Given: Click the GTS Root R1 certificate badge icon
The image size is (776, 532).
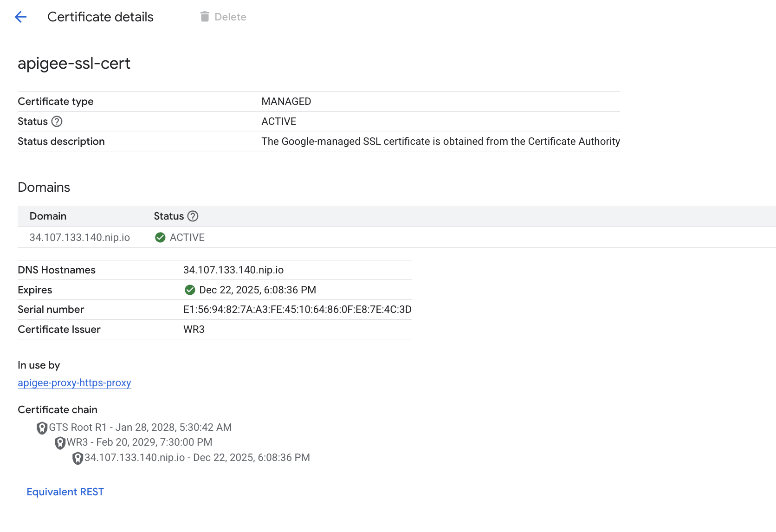Looking at the screenshot, I should 42,428.
